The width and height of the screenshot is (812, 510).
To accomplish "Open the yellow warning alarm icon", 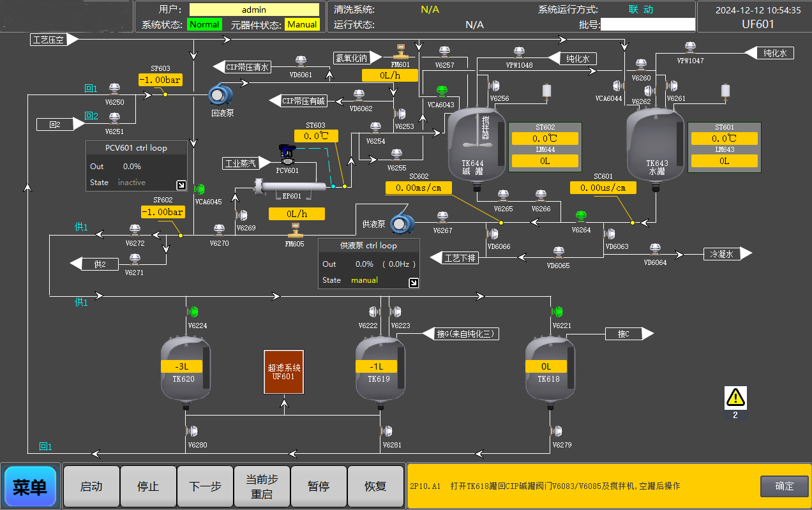I will pos(735,398).
